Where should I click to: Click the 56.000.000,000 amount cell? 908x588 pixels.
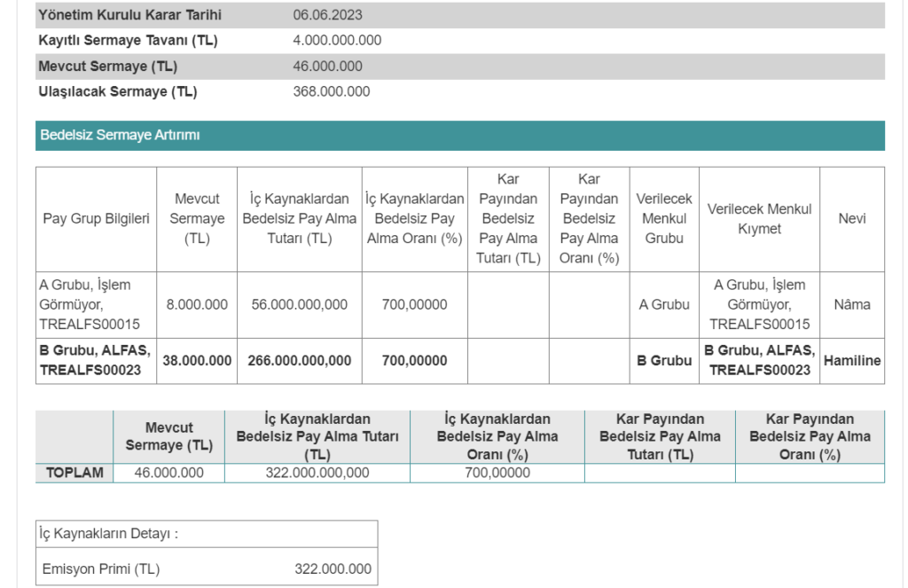(x=299, y=304)
